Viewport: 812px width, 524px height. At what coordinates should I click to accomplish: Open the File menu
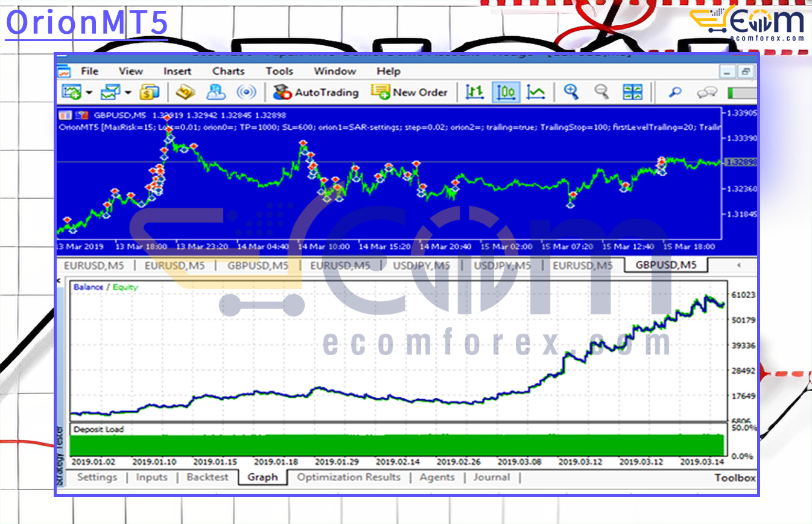89,71
